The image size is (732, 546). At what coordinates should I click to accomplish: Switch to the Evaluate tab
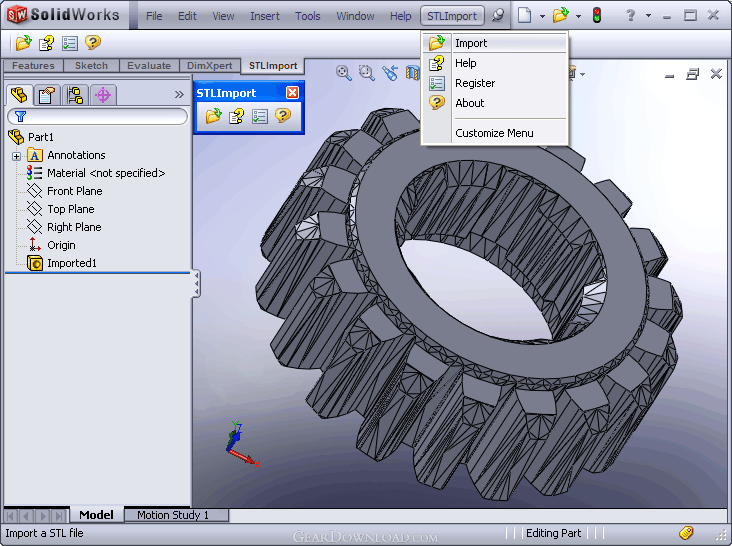click(149, 66)
